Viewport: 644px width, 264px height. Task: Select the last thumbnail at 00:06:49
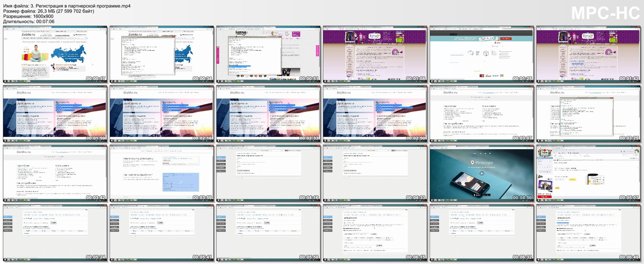pyautogui.click(x=588, y=233)
